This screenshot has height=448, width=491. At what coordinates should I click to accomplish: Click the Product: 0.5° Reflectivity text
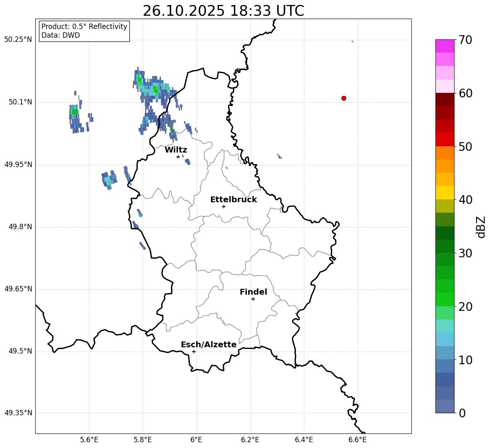tap(84, 26)
